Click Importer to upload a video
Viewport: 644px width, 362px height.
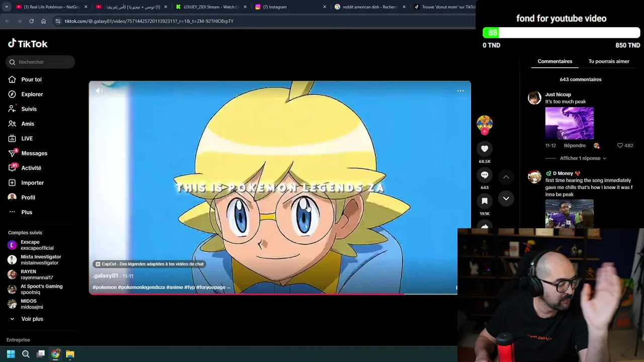coord(32,183)
